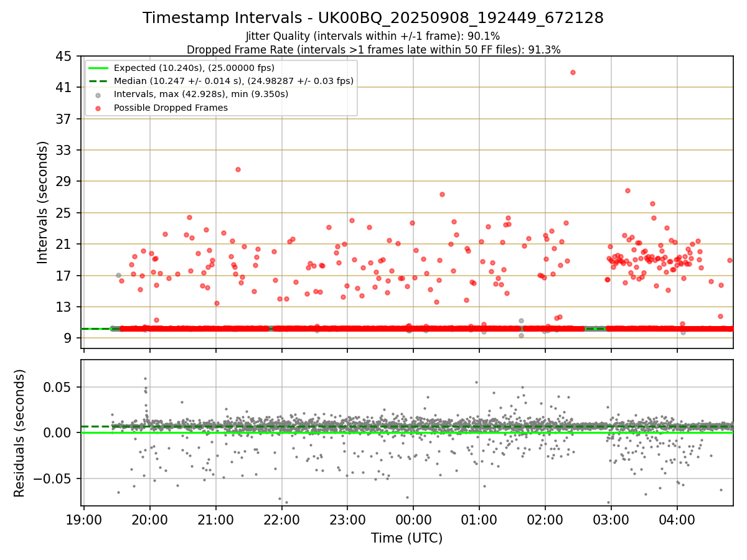Click the y-axis tick label '33'
The image size is (747, 560).
coord(63,150)
